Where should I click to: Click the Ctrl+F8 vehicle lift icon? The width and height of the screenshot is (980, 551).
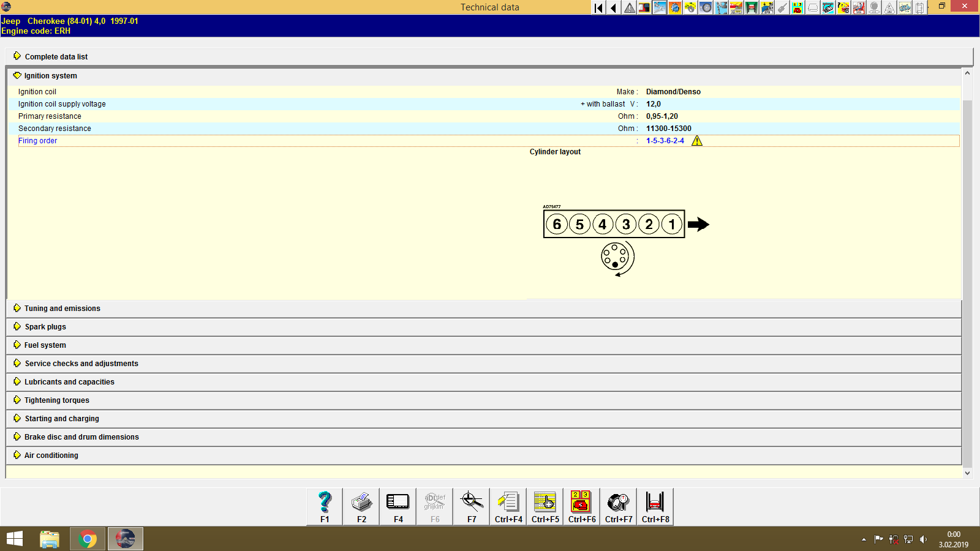click(x=655, y=502)
